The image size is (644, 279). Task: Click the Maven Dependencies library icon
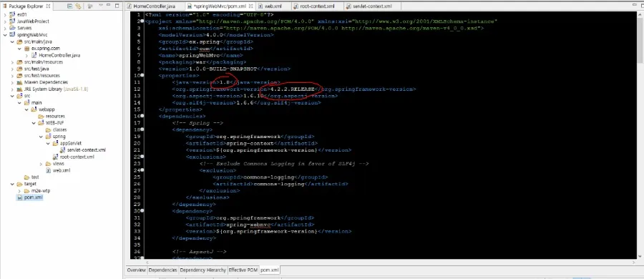19,82
